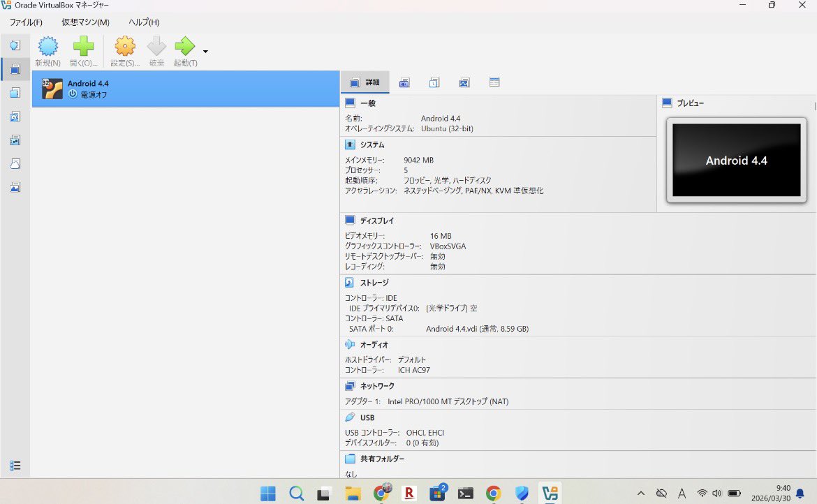Select the Android 4.4 virtual machine entry
This screenshot has width=817, height=504.
(x=186, y=89)
